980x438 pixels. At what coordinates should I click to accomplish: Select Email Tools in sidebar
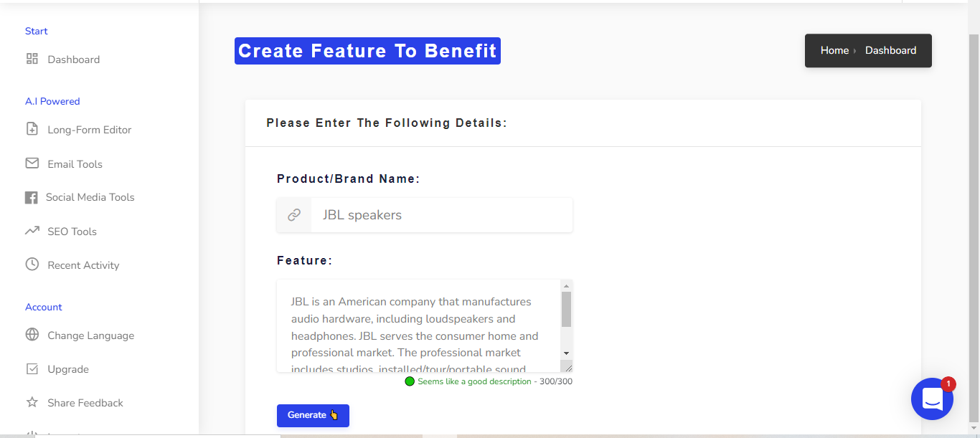click(x=75, y=164)
